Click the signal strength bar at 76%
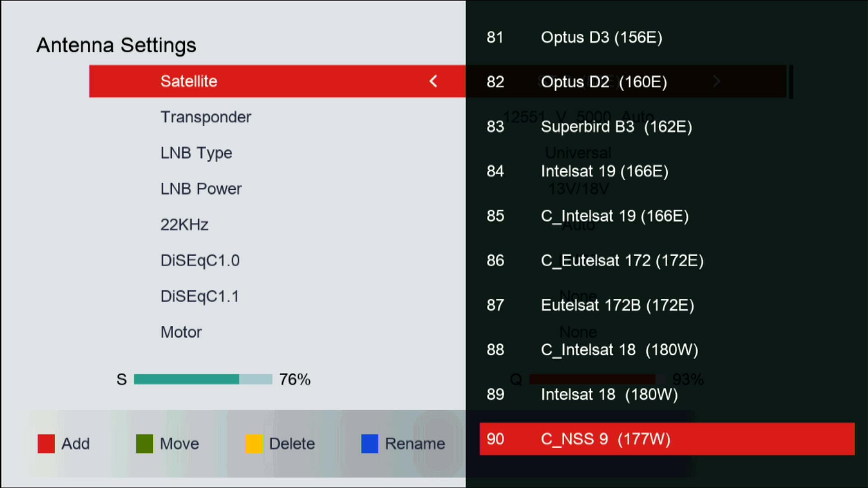868x488 pixels. point(203,379)
